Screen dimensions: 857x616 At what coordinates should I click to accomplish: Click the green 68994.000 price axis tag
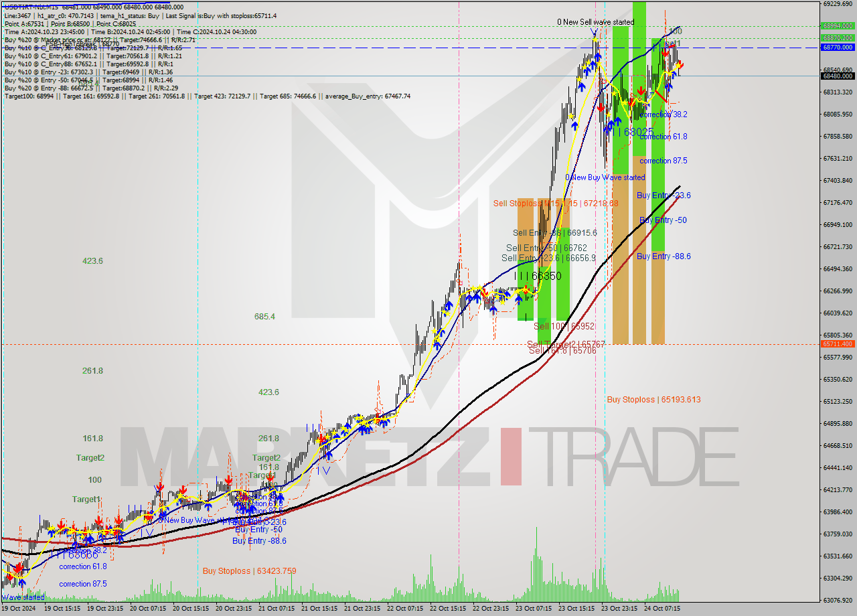[x=838, y=26]
